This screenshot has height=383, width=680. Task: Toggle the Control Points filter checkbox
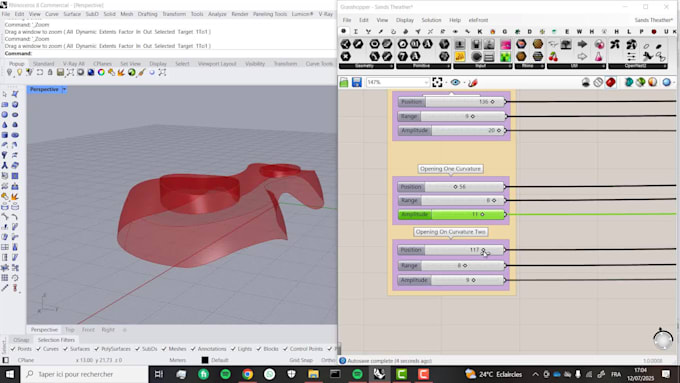pyautogui.click(x=285, y=349)
